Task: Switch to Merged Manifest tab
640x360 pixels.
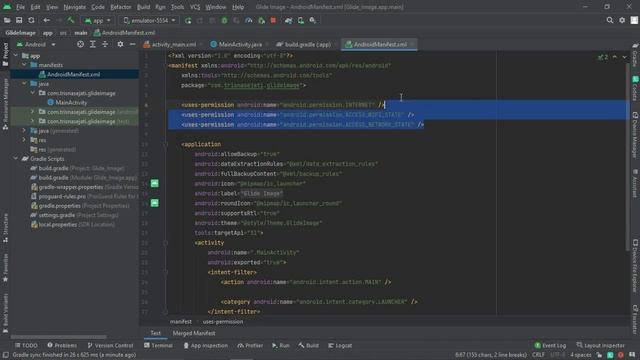Action: (x=194, y=333)
